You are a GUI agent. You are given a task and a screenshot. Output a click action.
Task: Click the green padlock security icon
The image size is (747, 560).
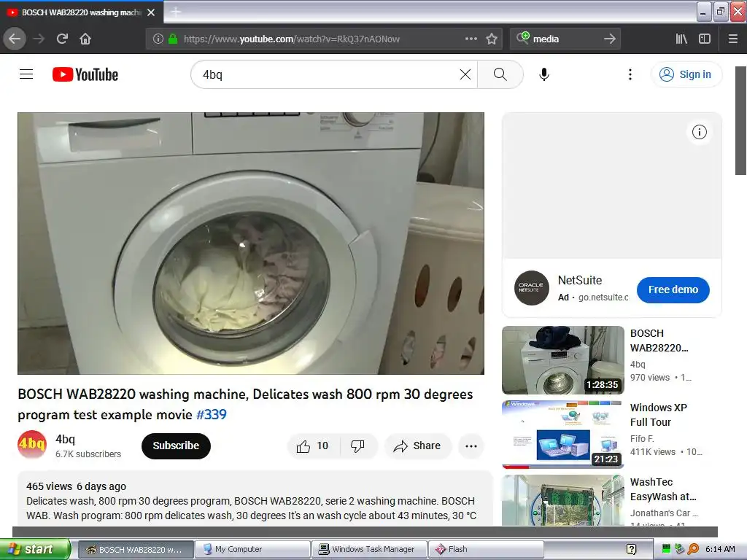[173, 39]
